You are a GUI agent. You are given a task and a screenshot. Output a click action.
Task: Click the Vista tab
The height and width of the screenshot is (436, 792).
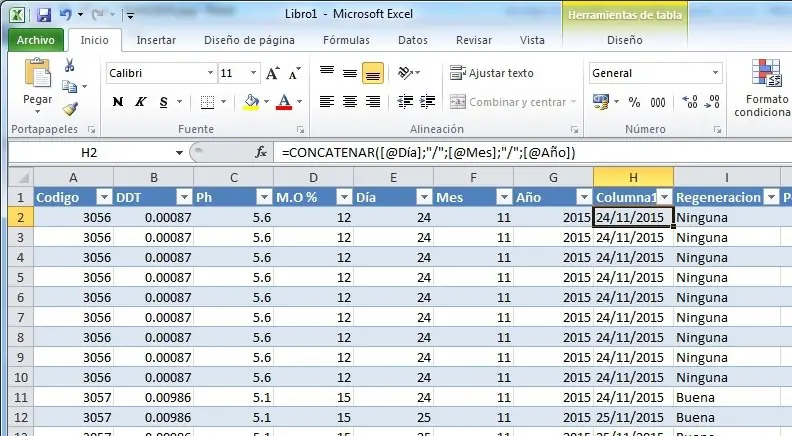pyautogui.click(x=532, y=40)
